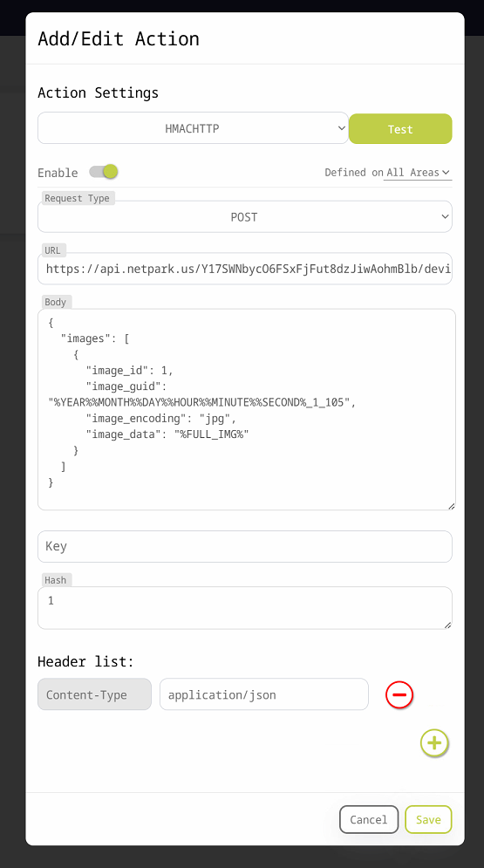Add a new header with the plus icon
Viewport: 484px width, 868px height.
click(x=434, y=743)
